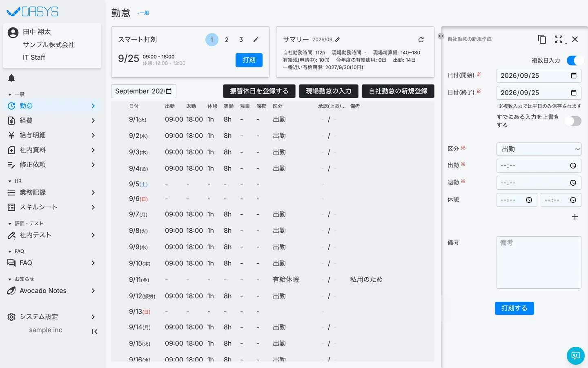Toggle 複数日入力 switch off
Screen dimensions: 588x368
click(575, 61)
